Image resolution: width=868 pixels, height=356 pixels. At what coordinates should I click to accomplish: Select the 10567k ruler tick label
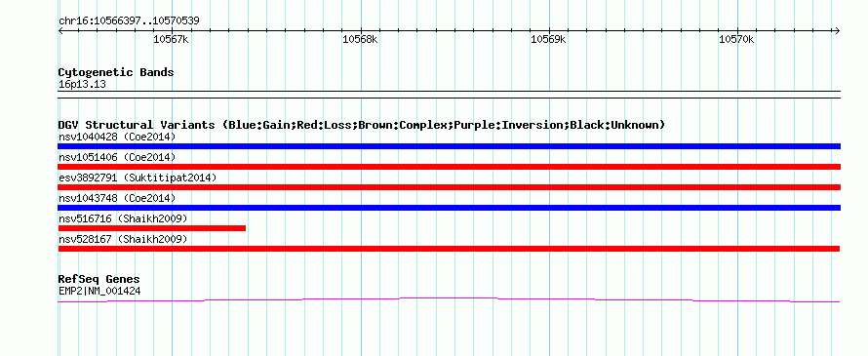click(171, 39)
